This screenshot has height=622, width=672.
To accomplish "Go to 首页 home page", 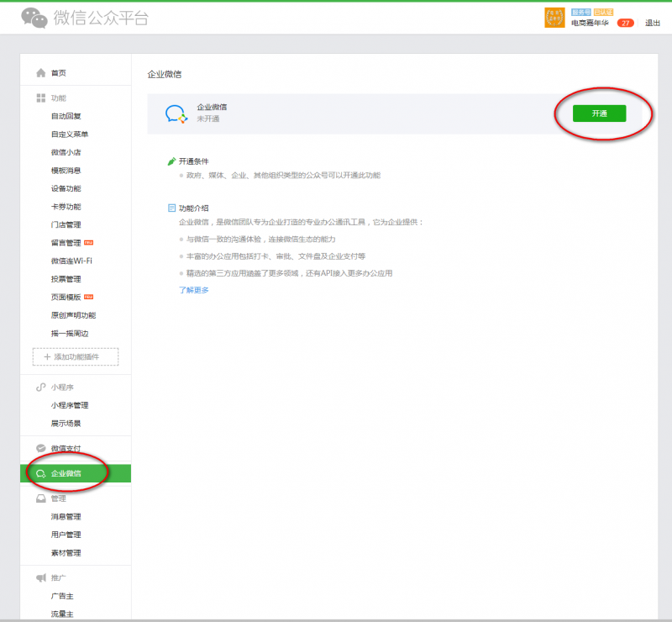I will click(x=59, y=73).
